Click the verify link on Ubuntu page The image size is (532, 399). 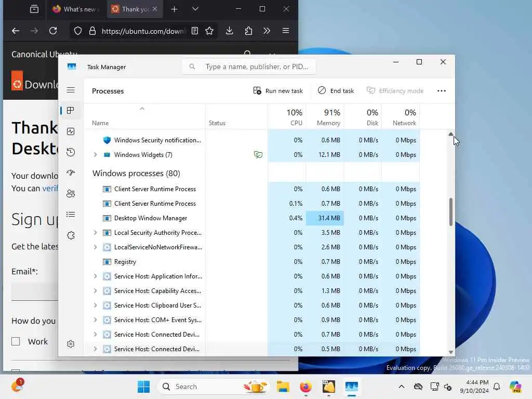[50, 188]
